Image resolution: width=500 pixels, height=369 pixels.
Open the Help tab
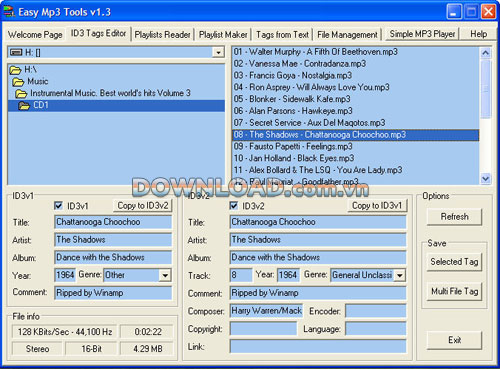coord(478,34)
